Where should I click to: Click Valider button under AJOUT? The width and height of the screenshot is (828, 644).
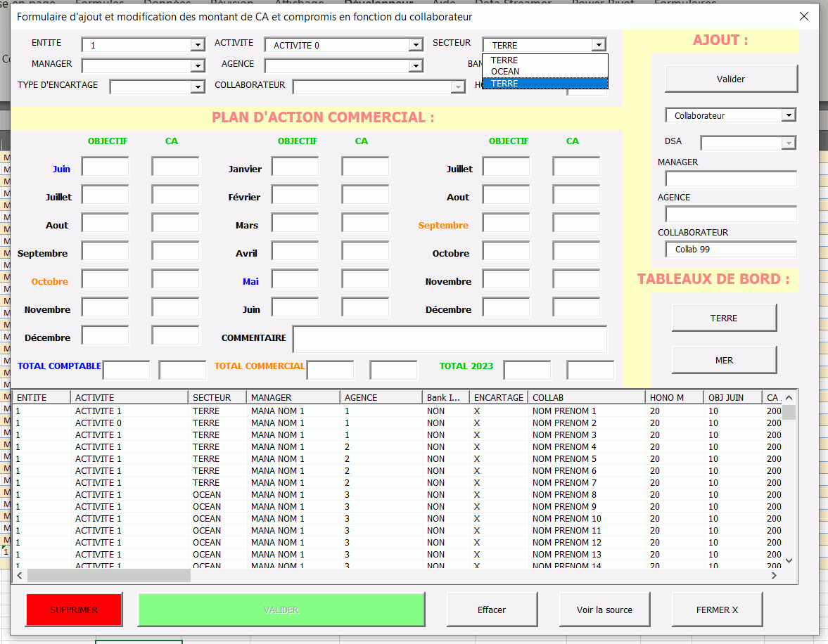point(731,79)
